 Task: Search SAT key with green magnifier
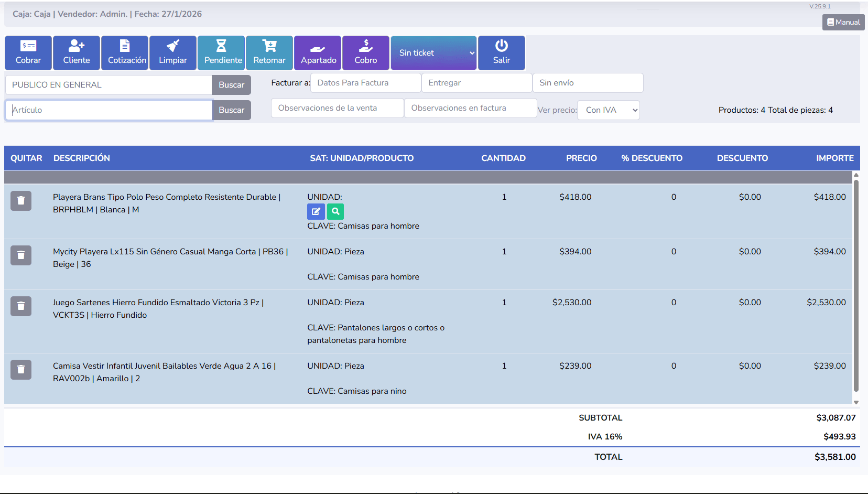pyautogui.click(x=335, y=212)
